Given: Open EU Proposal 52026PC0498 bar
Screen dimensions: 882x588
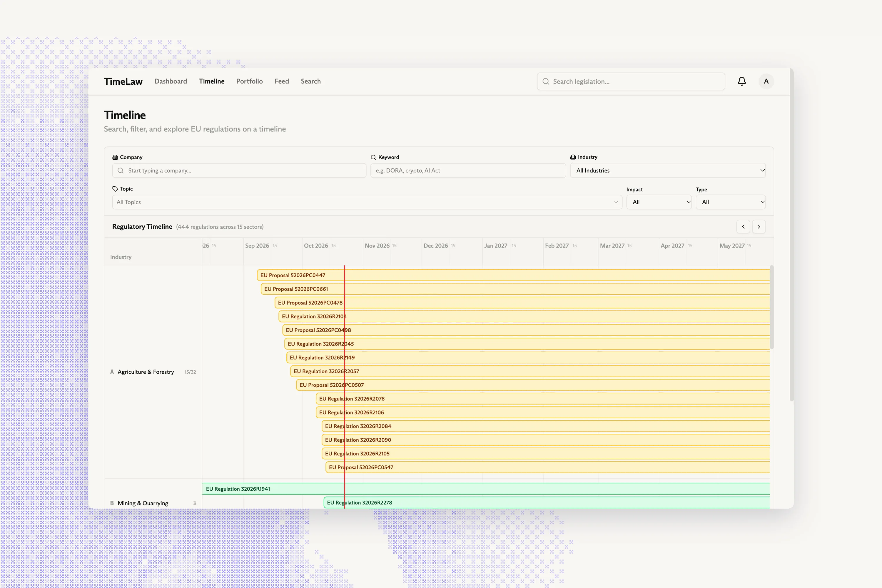Looking at the screenshot, I should pos(526,330).
